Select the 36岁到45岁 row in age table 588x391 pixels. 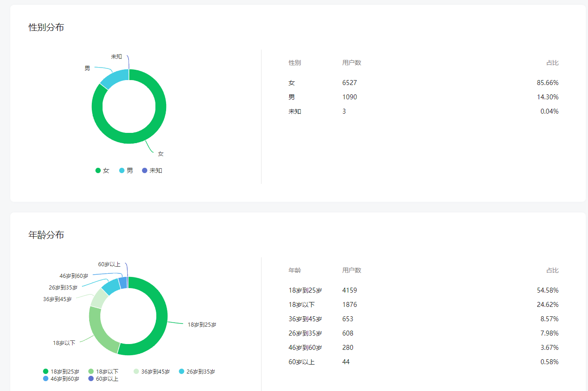tap(423, 319)
